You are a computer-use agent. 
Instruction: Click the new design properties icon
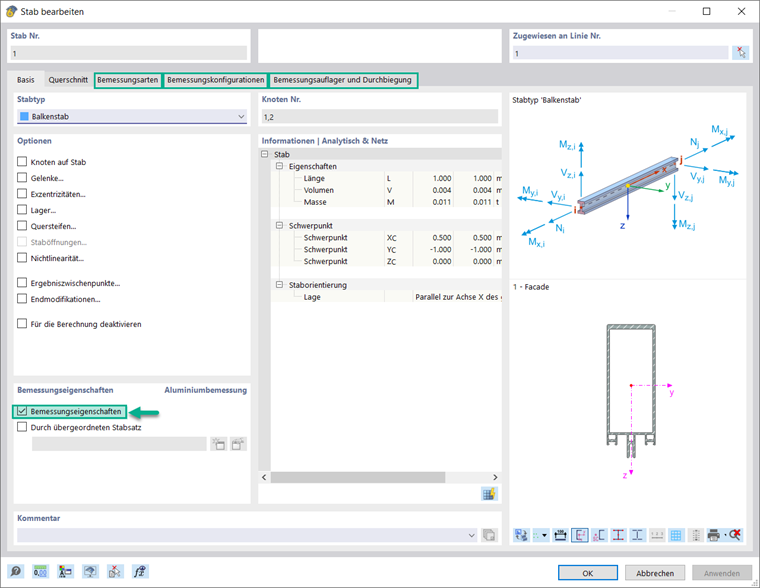[x=219, y=444]
